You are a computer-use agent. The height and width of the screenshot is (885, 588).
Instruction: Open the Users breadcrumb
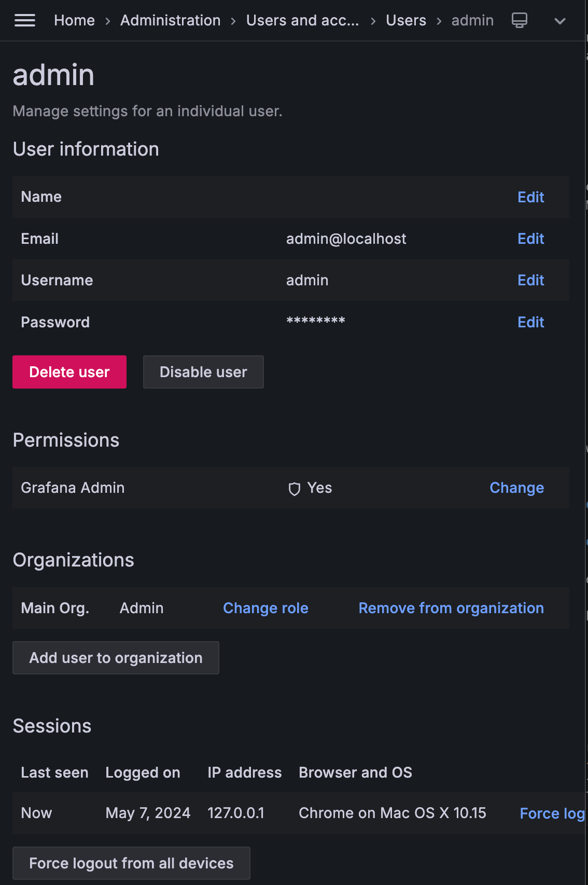(405, 21)
